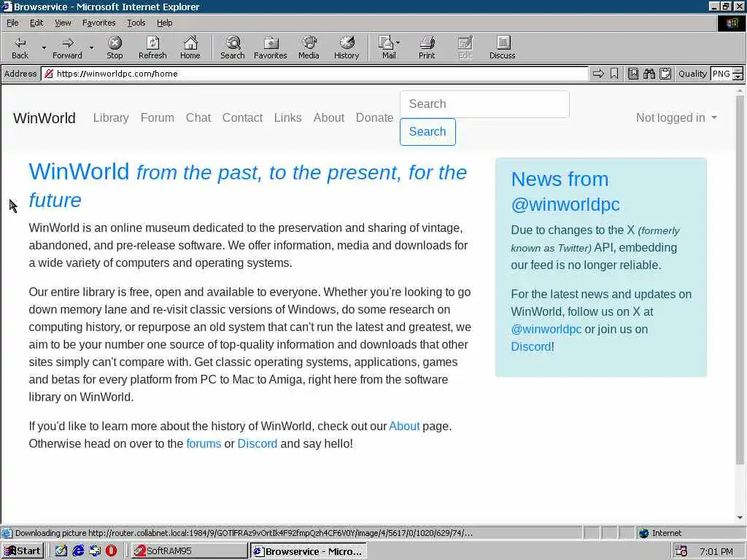747x560 pixels.
Task: Click the Outlook Express quick launch icon
Action: click(95, 551)
